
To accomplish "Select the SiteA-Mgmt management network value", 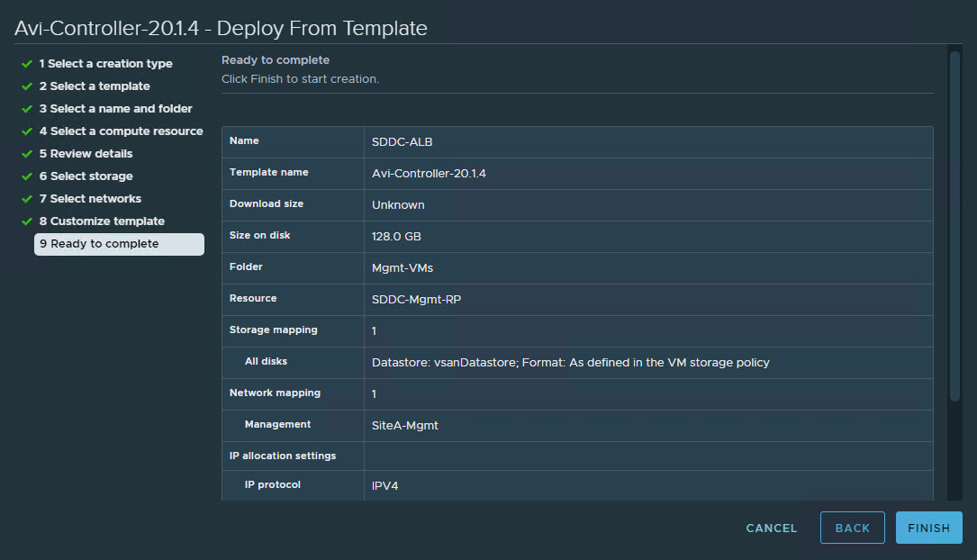I will [405, 426].
